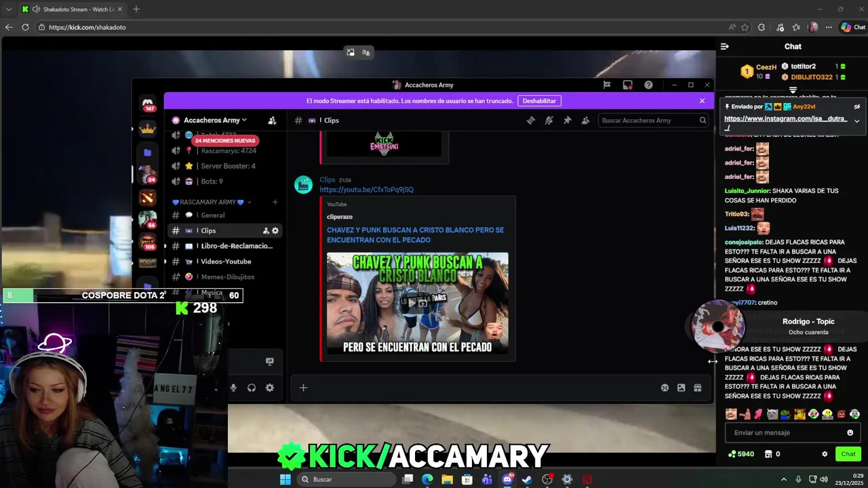Open Kick channel shop icon
Image resolution: width=868 pixels, height=488 pixels.
(x=768, y=454)
